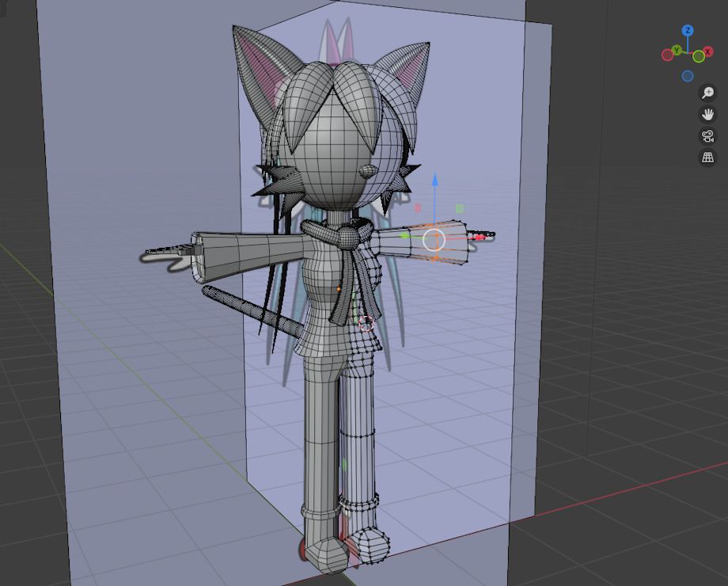Viewport: 728px width, 586px height.
Task: Click the red-white 3D cursor
Action: pyautogui.click(x=366, y=323)
